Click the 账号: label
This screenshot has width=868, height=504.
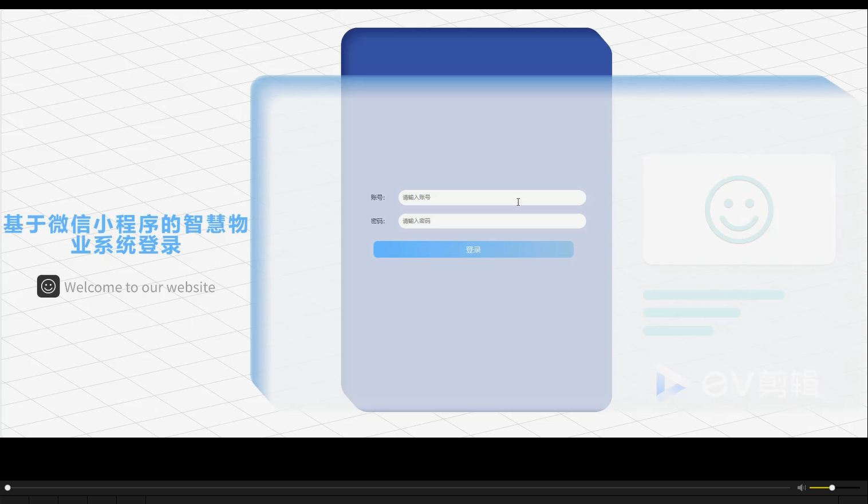click(x=378, y=198)
